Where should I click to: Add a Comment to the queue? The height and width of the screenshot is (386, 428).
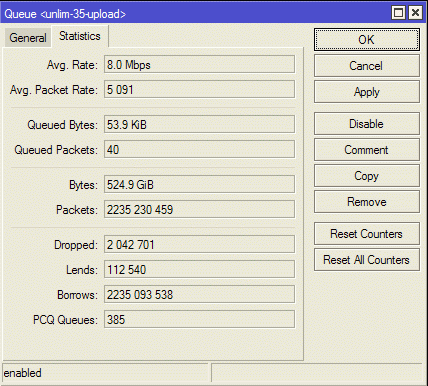[366, 150]
